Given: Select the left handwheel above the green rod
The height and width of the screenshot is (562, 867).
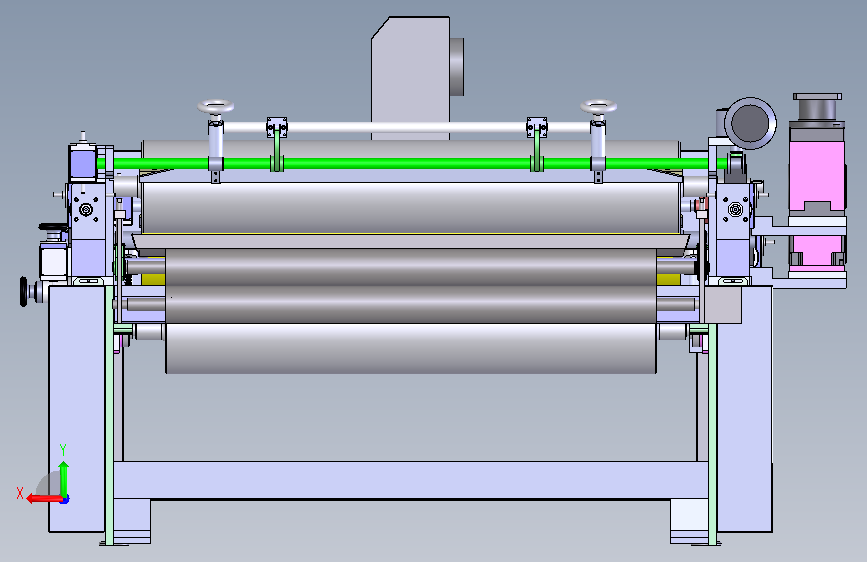Looking at the screenshot, I should coord(216,106).
